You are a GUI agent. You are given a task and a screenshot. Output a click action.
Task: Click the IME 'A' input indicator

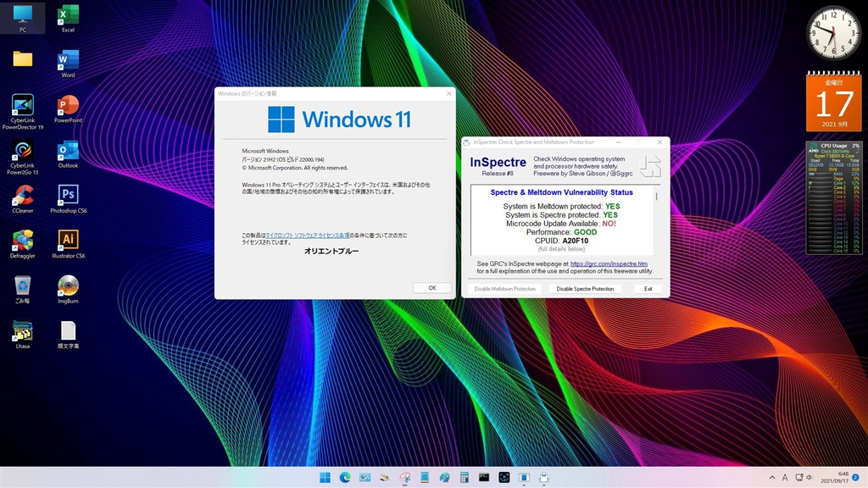[x=785, y=478]
